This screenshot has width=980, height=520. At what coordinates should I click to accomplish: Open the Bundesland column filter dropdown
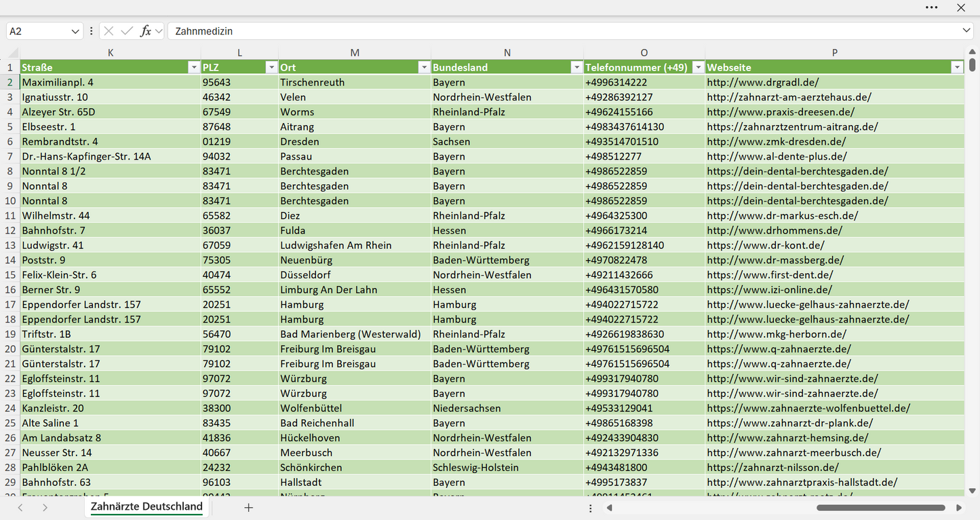[x=576, y=67]
